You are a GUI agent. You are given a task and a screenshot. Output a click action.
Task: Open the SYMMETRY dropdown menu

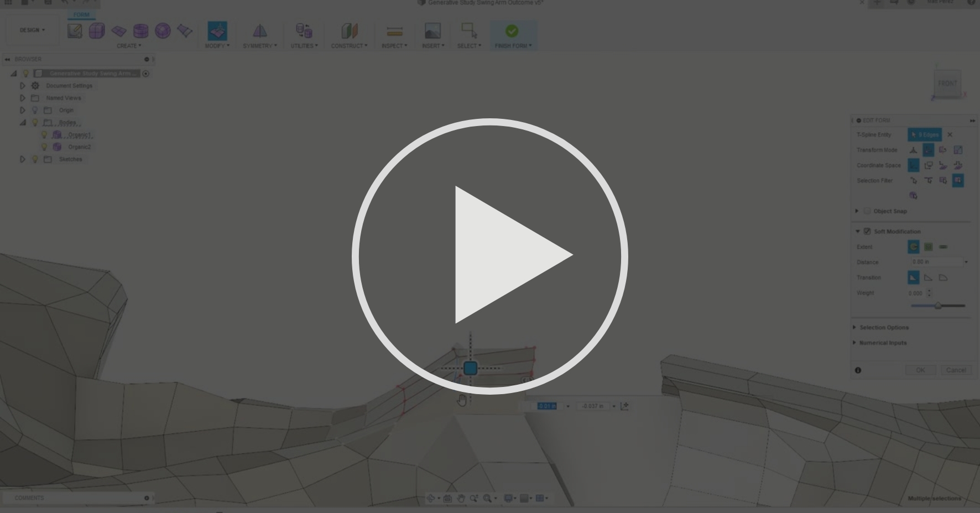260,46
